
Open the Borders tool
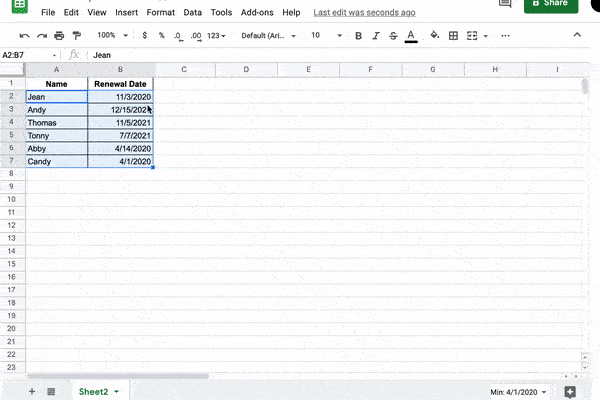tap(453, 35)
